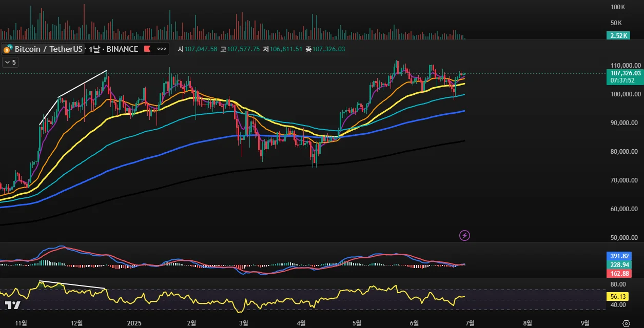Click the 2025 label on time axis

pyautogui.click(x=134, y=323)
